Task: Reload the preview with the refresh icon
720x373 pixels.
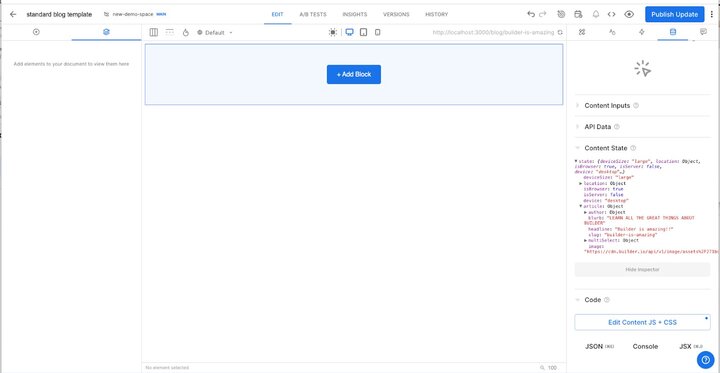Action: point(560,32)
